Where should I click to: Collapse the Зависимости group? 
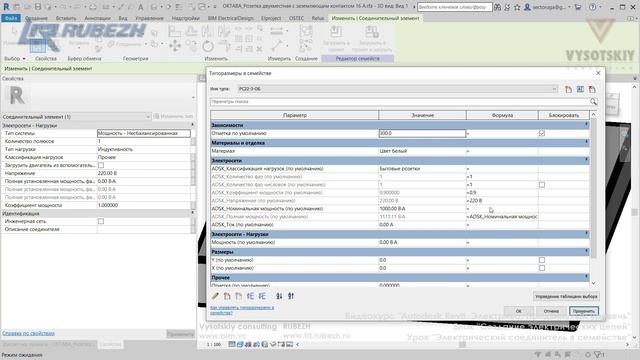tap(587, 124)
